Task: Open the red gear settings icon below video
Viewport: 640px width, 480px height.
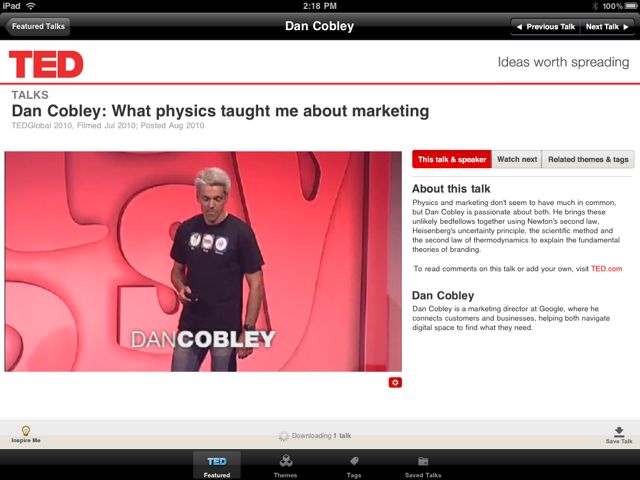Action: tap(395, 382)
